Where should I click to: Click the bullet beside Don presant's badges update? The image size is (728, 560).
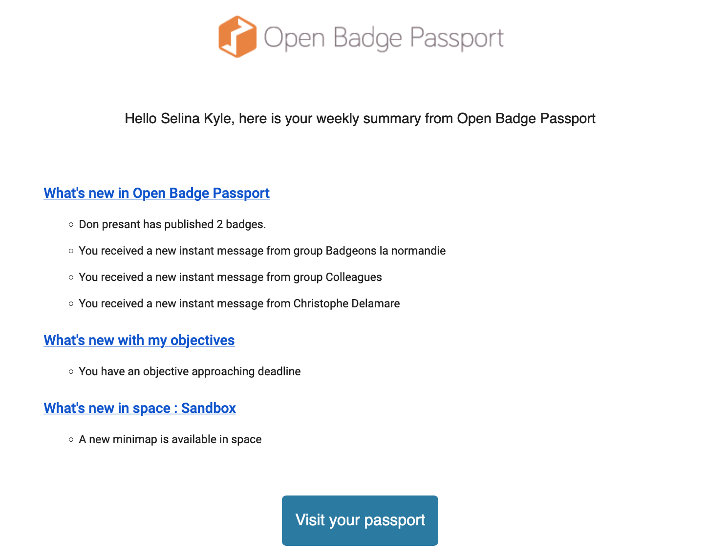pos(71,224)
